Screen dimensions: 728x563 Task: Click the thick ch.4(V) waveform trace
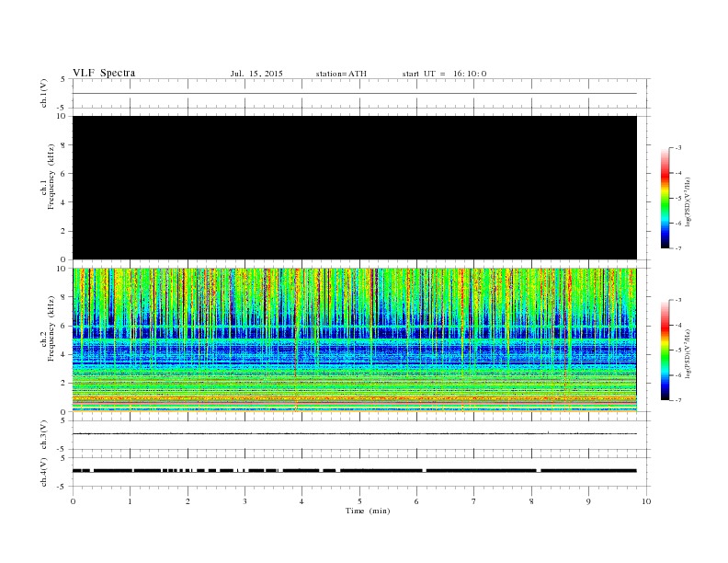355,471
